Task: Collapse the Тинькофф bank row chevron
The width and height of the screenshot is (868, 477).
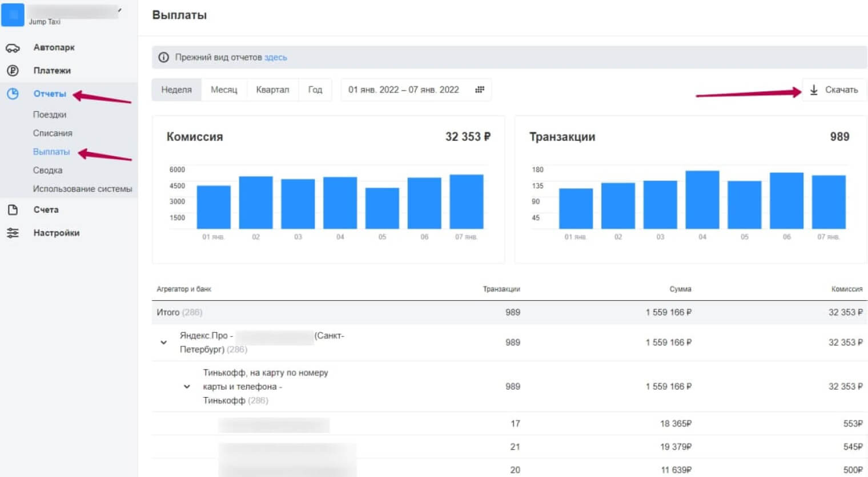Action: coord(187,387)
